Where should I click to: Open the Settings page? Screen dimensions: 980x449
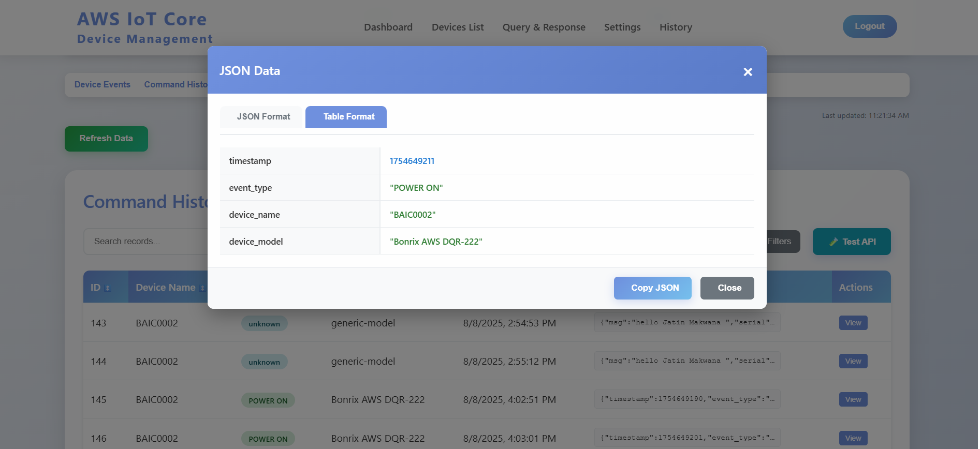[622, 27]
